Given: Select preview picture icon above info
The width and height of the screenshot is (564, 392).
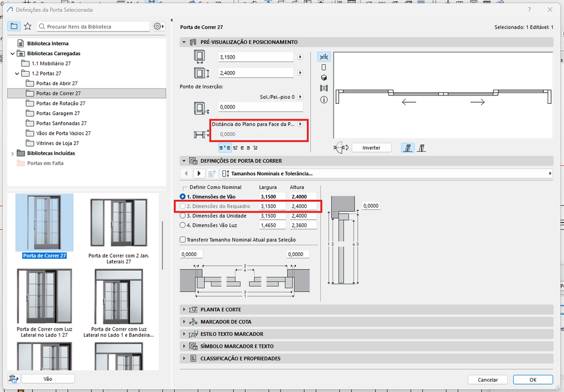Looking at the screenshot, I should [323, 88].
